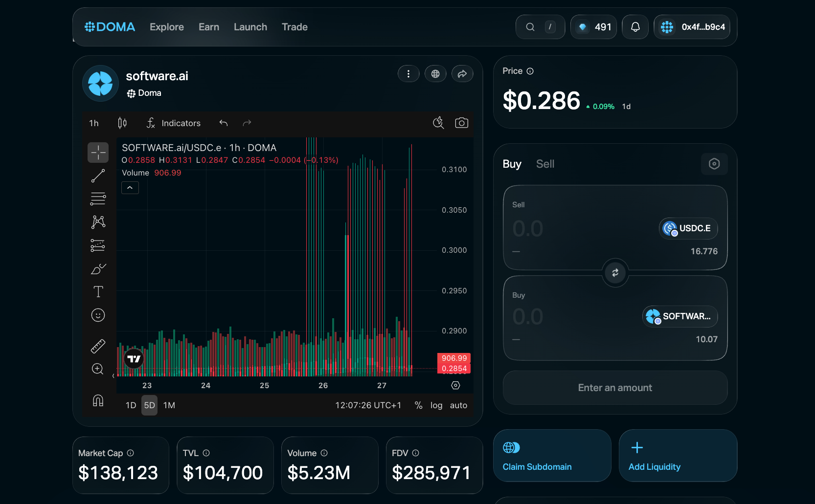815x504 pixels.
Task: Toggle auto scale on the chart
Action: (x=458, y=405)
